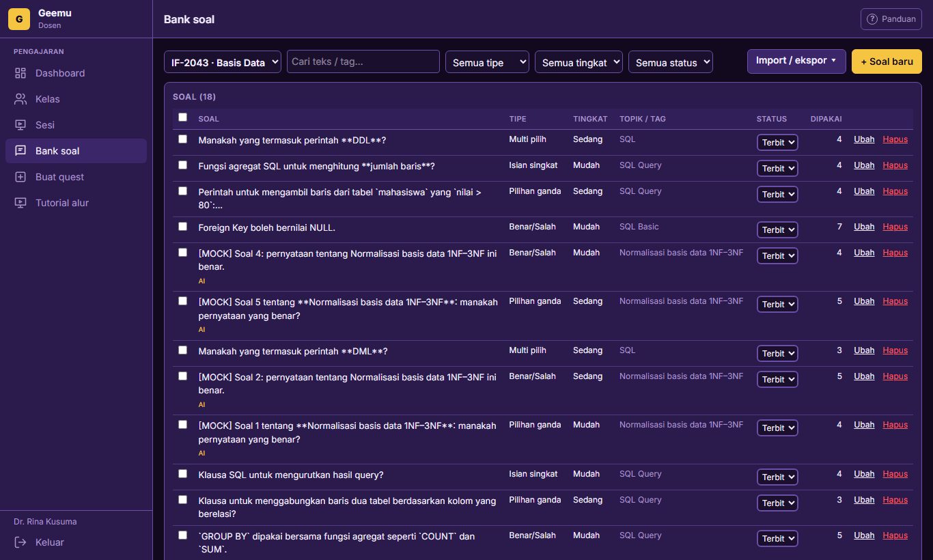Open the Kelas menu item
The image size is (933, 560).
point(76,99)
